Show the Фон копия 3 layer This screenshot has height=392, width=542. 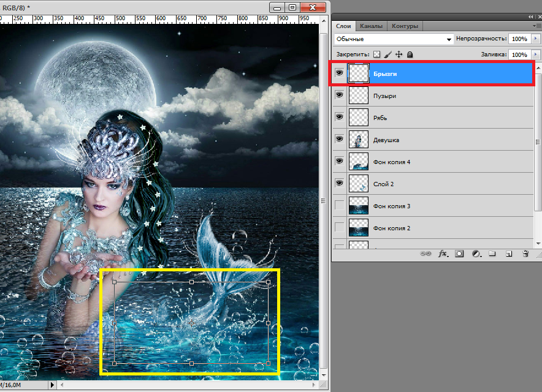pos(339,206)
